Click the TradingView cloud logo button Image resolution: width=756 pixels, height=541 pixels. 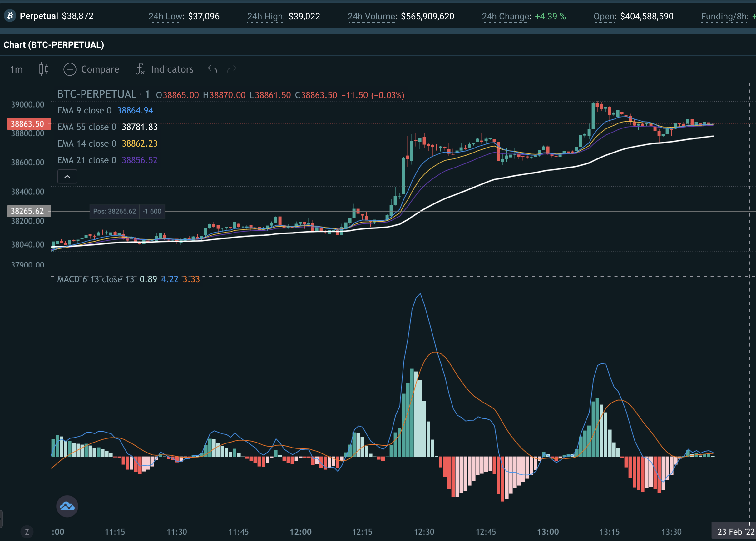[67, 506]
